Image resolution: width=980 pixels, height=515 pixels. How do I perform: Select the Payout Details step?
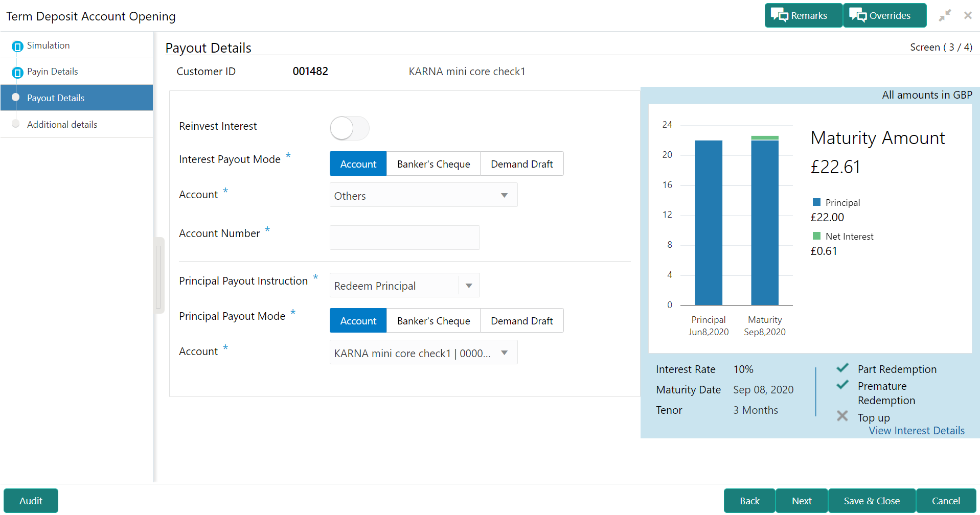coord(77,98)
